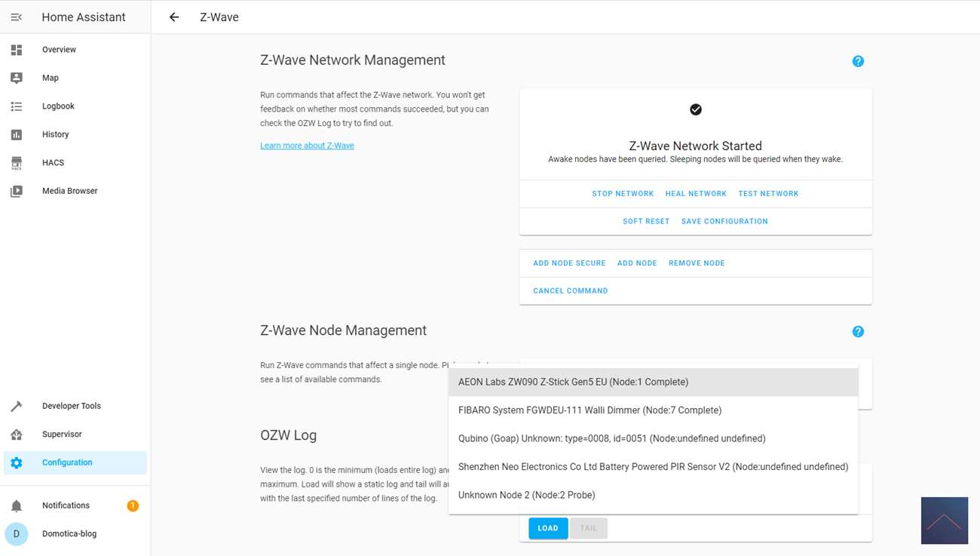Open help for Z-Wave Node Management
Screen dimensions: 980x556
pyautogui.click(x=858, y=331)
